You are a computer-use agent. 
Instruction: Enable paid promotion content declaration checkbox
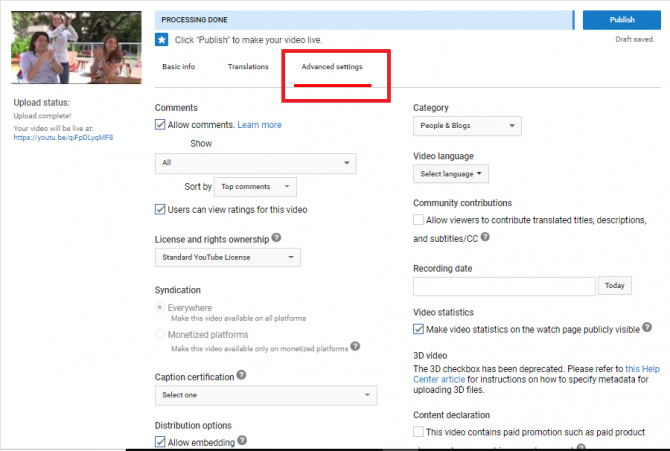coord(419,432)
